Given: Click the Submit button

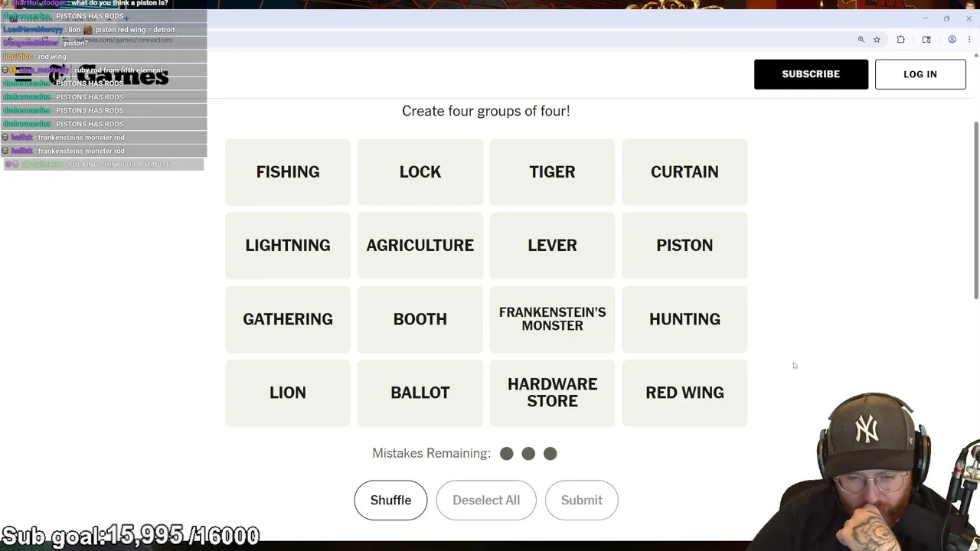Looking at the screenshot, I should point(581,500).
